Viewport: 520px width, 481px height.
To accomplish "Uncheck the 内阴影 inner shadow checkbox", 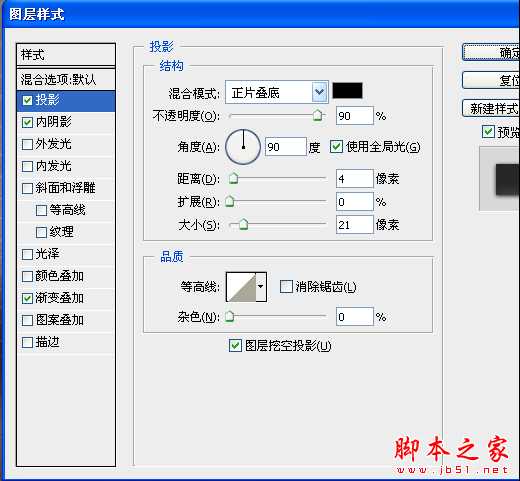I will [x=27, y=122].
